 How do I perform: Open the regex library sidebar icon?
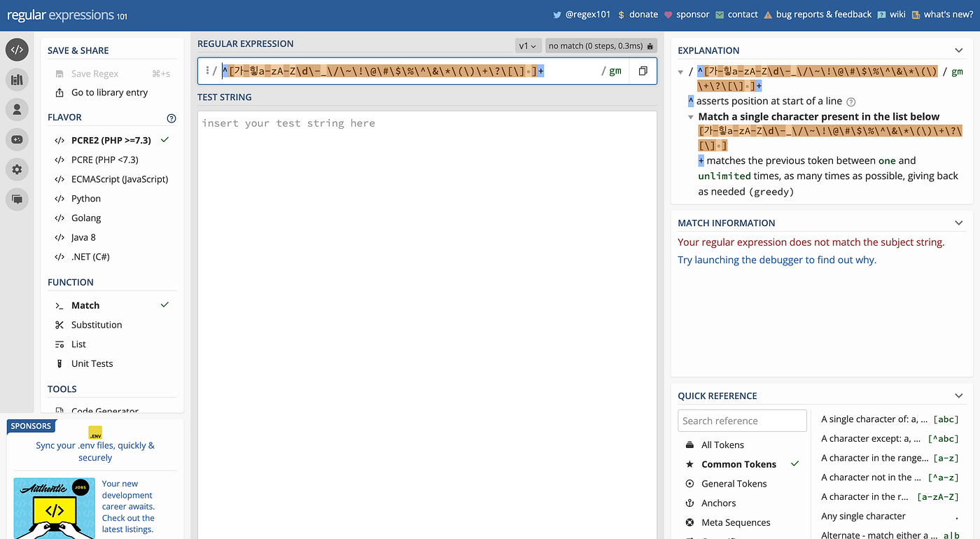click(x=17, y=80)
